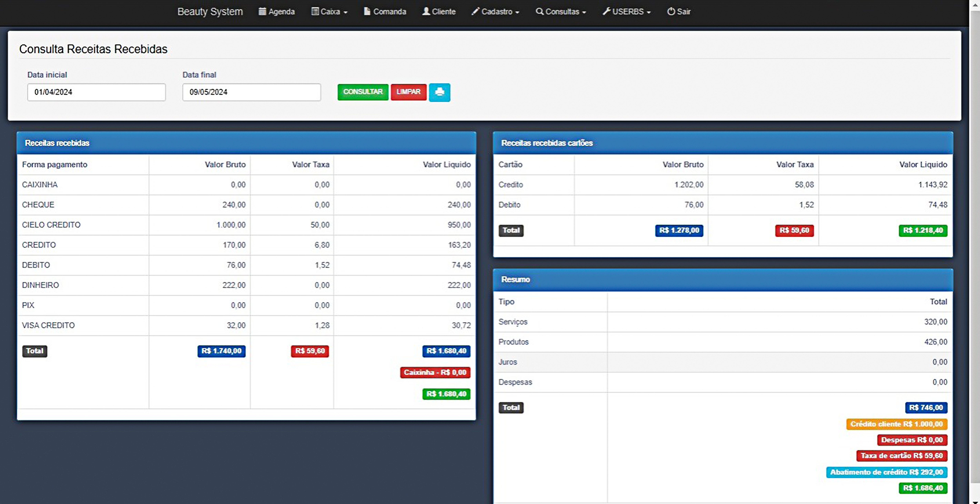980x504 pixels.
Task: Click the Cliente person icon
Action: 426,11
